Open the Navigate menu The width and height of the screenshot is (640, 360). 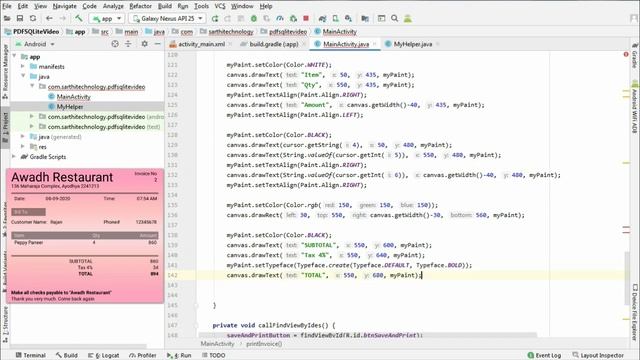[x=64, y=6]
